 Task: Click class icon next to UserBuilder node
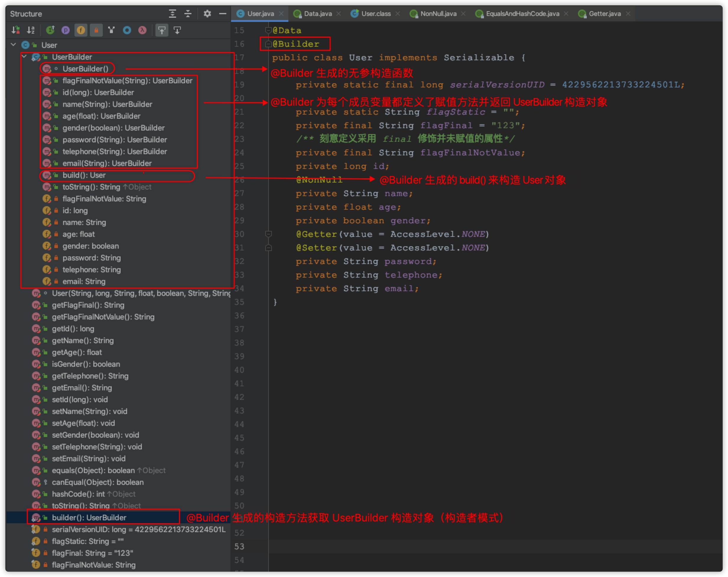click(x=36, y=57)
